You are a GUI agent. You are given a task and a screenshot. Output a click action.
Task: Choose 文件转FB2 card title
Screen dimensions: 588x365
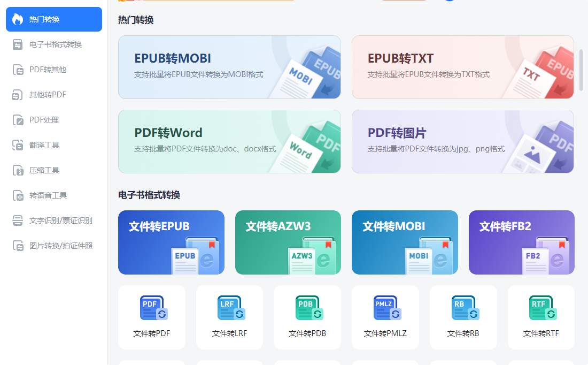505,226
